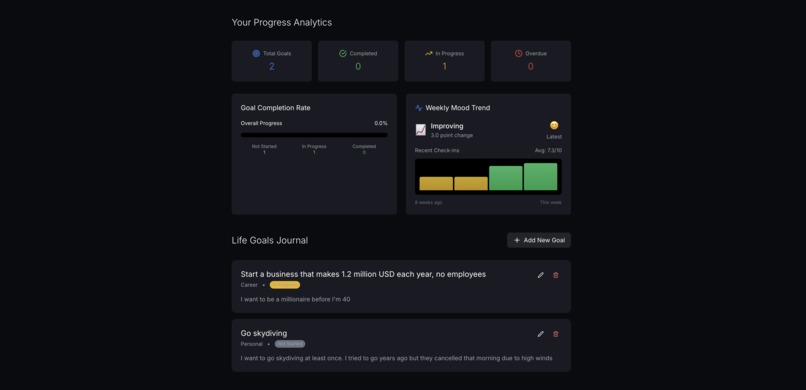Viewport: 806px width, 390px height.
Task: Click the yellow status badge on business goal
Action: pos(285,285)
